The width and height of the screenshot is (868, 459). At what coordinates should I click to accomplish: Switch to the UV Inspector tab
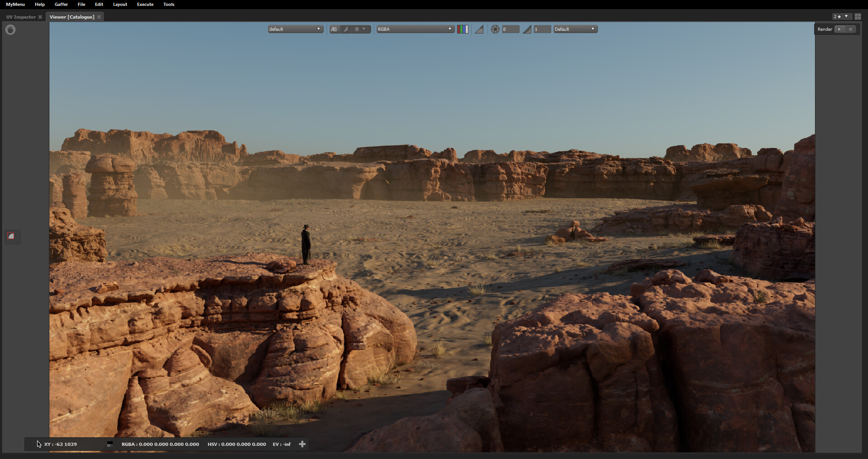[20, 17]
